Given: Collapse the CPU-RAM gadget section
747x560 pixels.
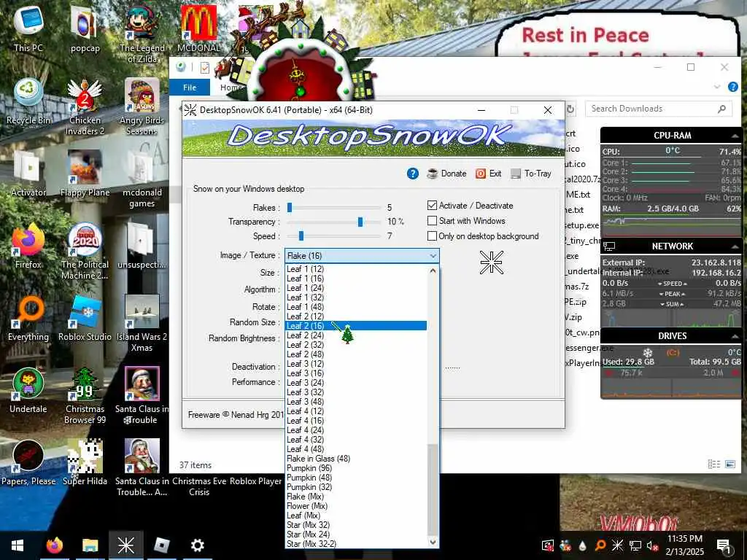Looking at the screenshot, I should pos(735,136).
